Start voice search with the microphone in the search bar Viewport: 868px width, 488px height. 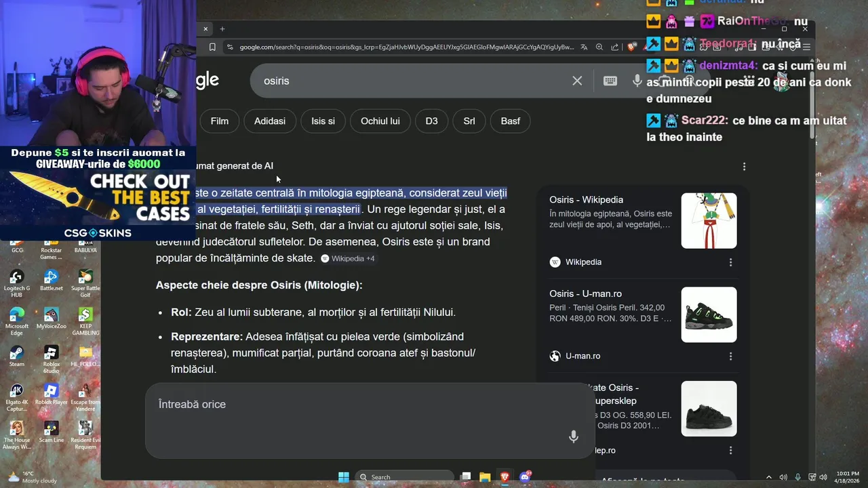click(637, 81)
